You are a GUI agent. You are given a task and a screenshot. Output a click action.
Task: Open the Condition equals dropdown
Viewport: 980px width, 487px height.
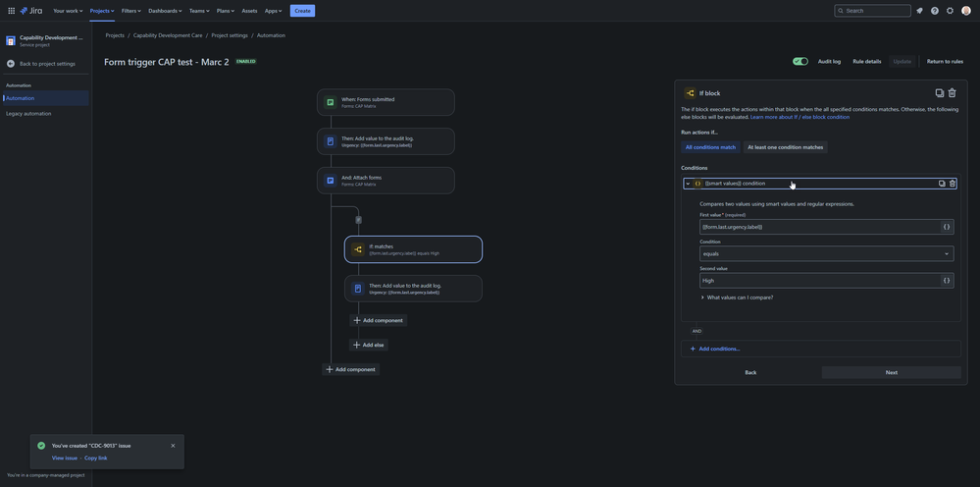tap(826, 254)
